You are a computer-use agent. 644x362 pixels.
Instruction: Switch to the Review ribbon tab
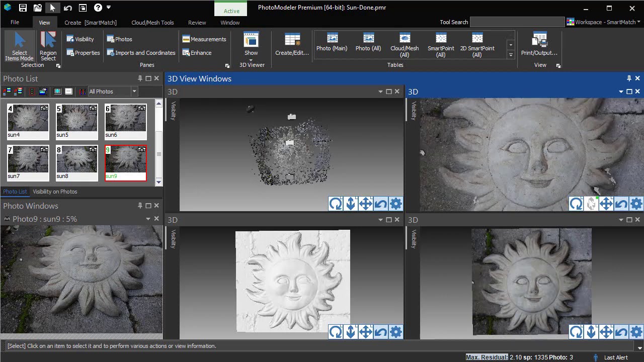click(197, 23)
